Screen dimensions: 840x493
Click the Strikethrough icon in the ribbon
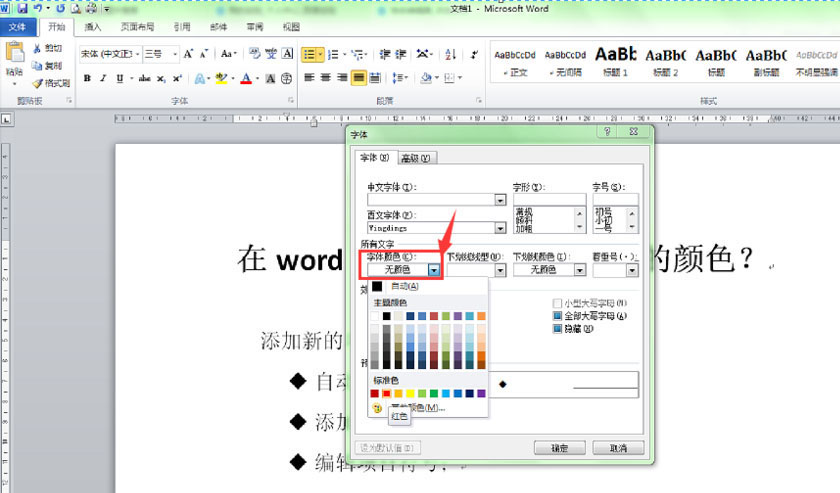point(145,78)
